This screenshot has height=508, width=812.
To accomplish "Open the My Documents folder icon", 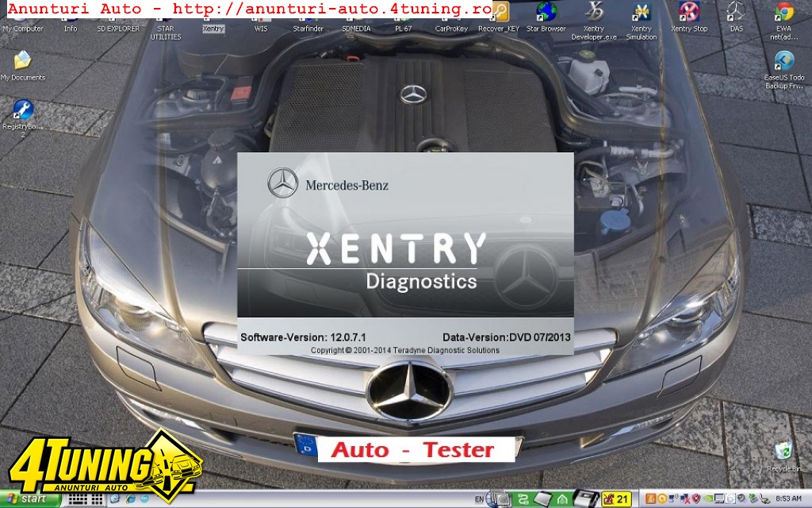I will coord(22,67).
